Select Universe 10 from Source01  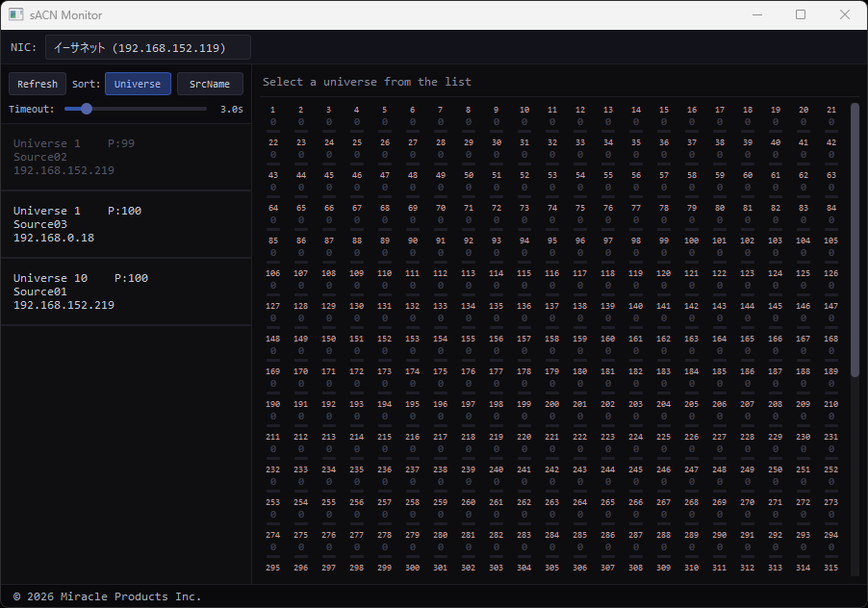pyautogui.click(x=125, y=291)
